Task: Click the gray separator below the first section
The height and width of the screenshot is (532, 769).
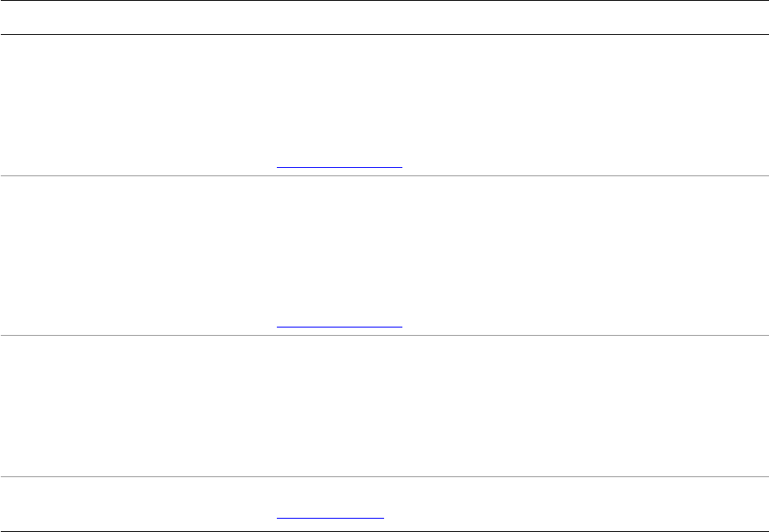Action: point(384,175)
